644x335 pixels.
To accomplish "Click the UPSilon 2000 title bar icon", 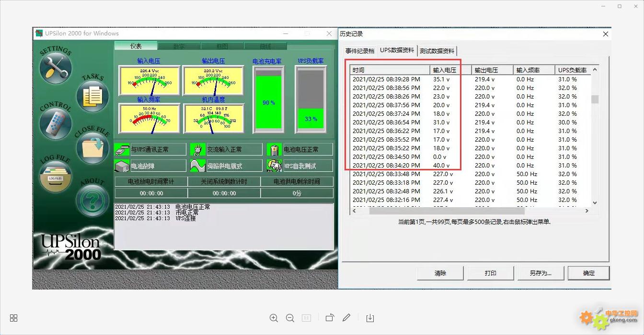I will click(39, 33).
